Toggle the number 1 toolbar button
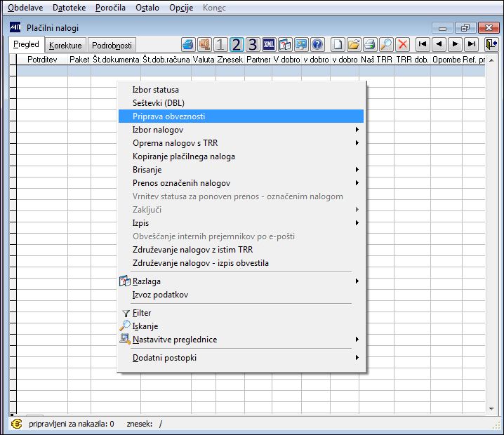 pos(220,44)
